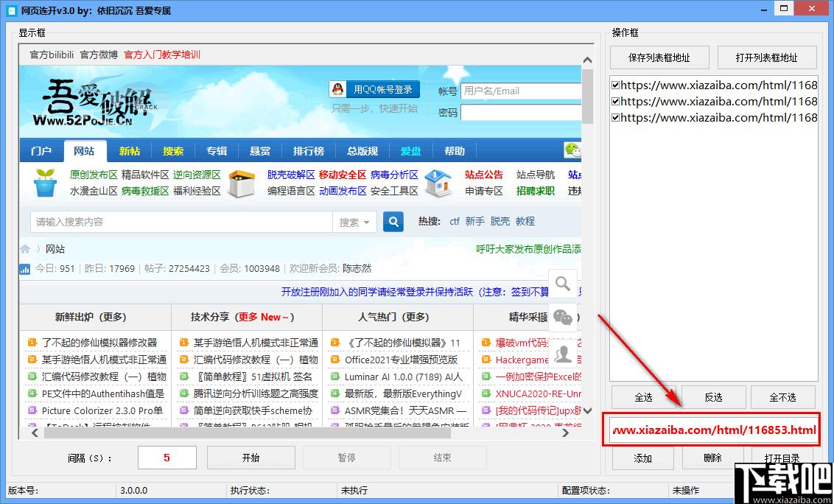Viewport: 834px width, 504px height.
Task: Click the app icon in title bar
Action: pyautogui.click(x=10, y=10)
